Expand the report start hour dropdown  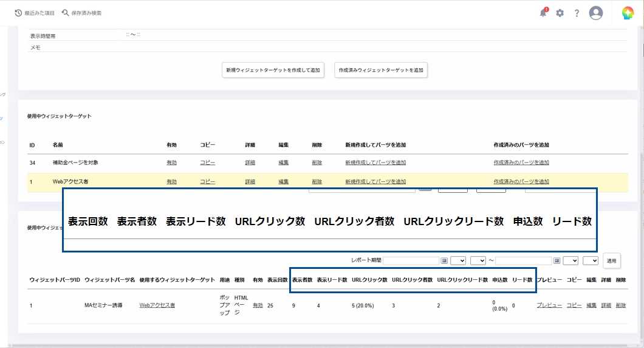pyautogui.click(x=458, y=261)
